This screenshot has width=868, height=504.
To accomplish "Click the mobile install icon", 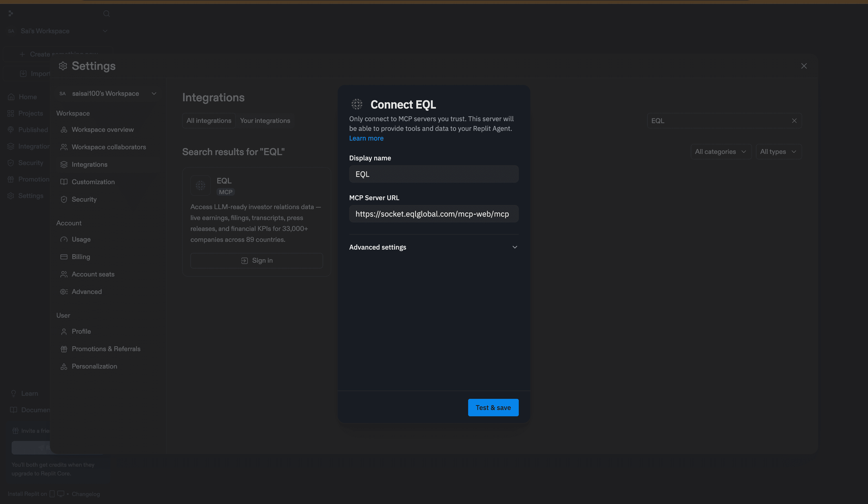I will point(52,494).
